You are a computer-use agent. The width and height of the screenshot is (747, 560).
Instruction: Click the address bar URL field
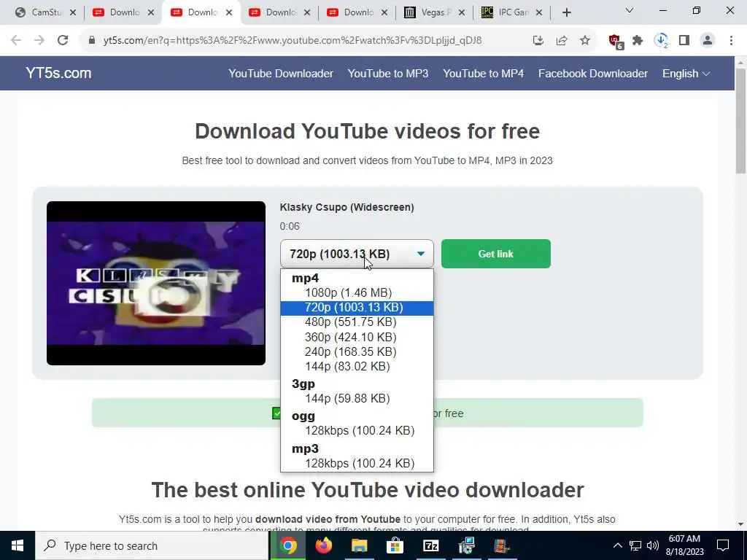pyautogui.click(x=292, y=41)
